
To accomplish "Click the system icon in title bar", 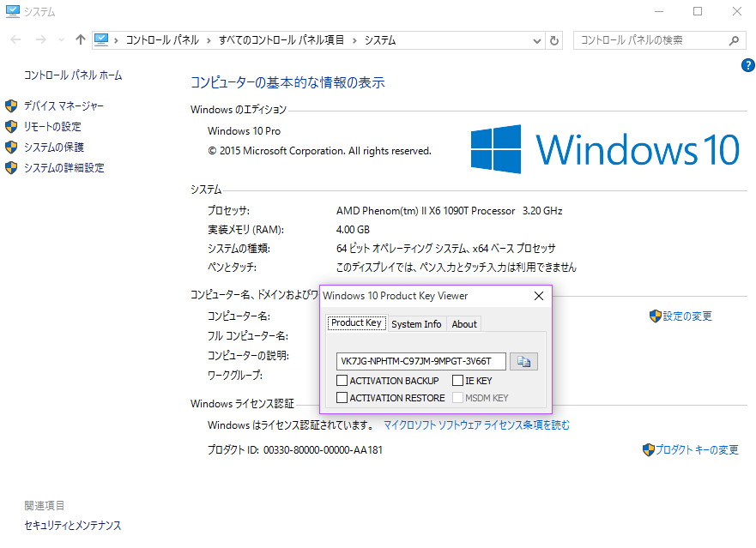I will [x=13, y=11].
